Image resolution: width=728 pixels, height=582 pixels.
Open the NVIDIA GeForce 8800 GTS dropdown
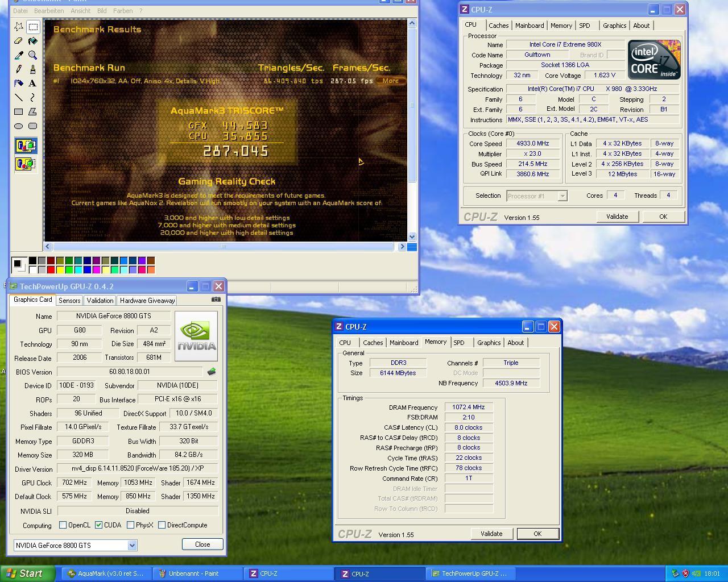click(132, 546)
